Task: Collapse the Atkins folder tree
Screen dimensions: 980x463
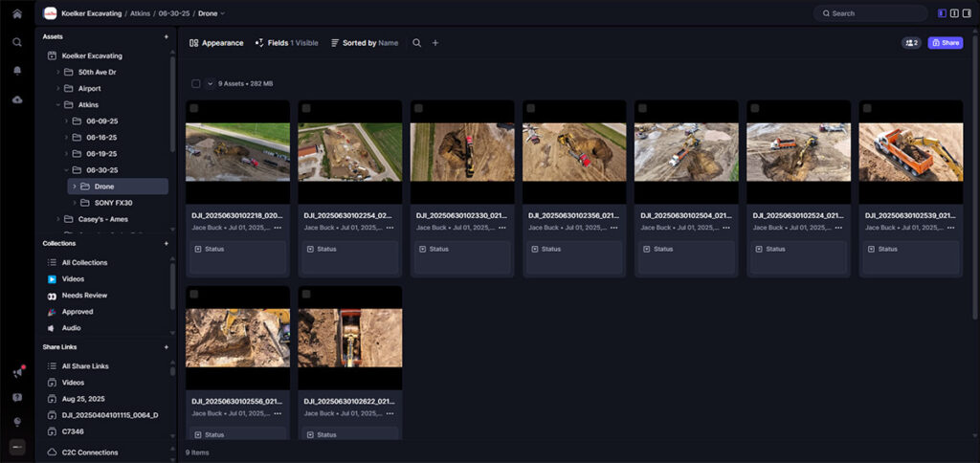Action: pos(57,105)
